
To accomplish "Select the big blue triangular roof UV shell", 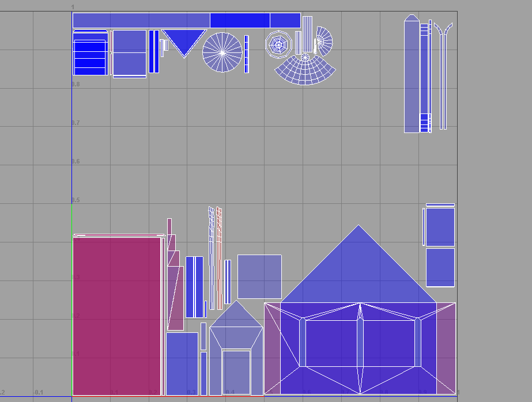I will coord(359,271).
